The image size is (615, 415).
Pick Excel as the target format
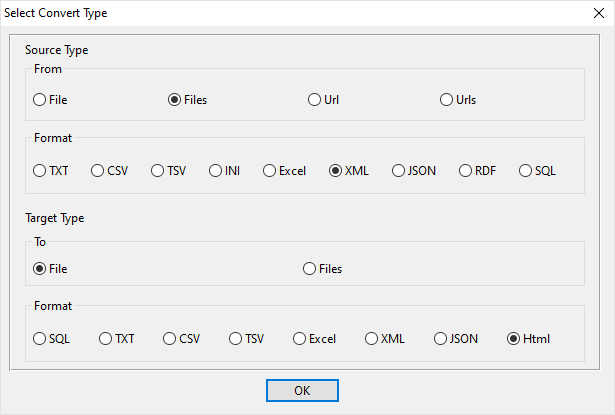(300, 339)
